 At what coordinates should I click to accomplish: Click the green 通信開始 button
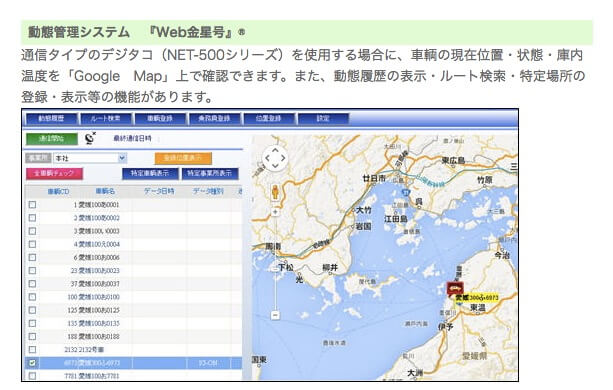[x=52, y=139]
